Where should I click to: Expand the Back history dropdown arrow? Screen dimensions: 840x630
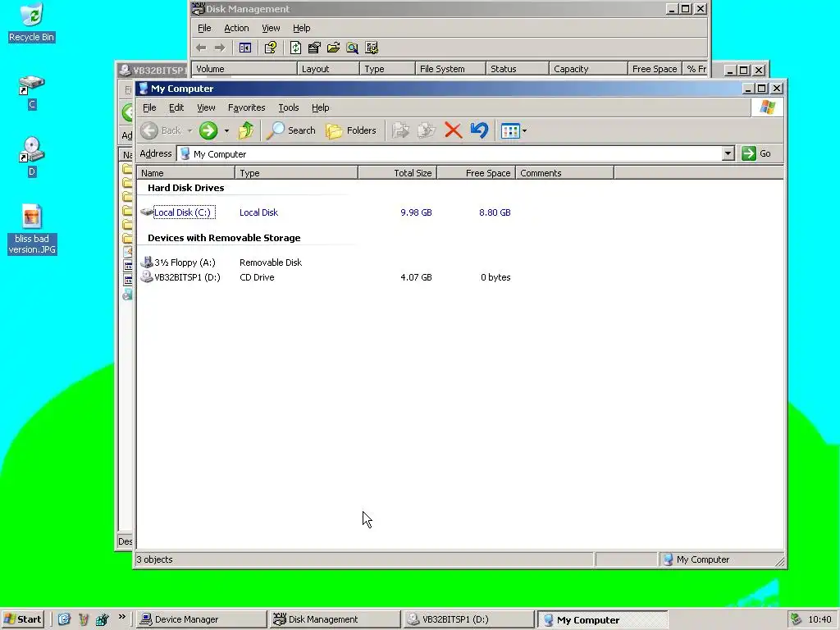(x=189, y=130)
